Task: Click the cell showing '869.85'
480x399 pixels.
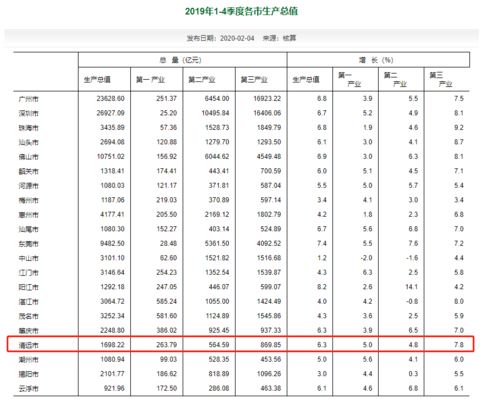Action: (271, 345)
